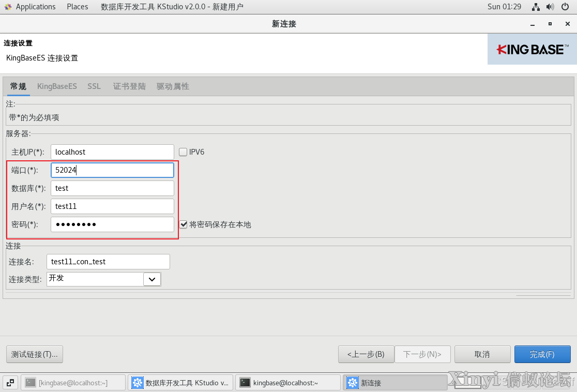Minimize the 新连接 dialog window
577x392 pixels.
click(533, 24)
